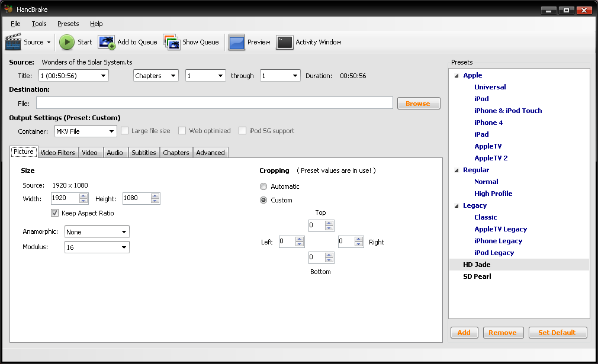Select the iPod Legacy preset
This screenshot has height=364, width=598.
(494, 253)
